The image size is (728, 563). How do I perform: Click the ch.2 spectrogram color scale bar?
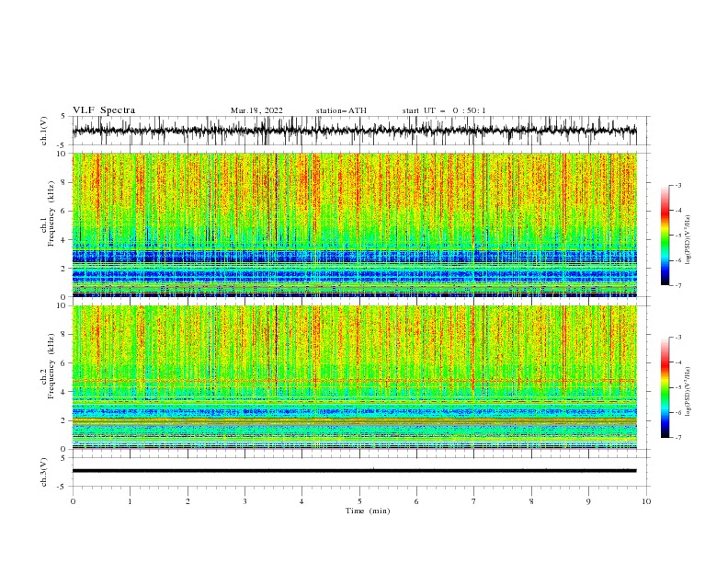tap(665, 387)
